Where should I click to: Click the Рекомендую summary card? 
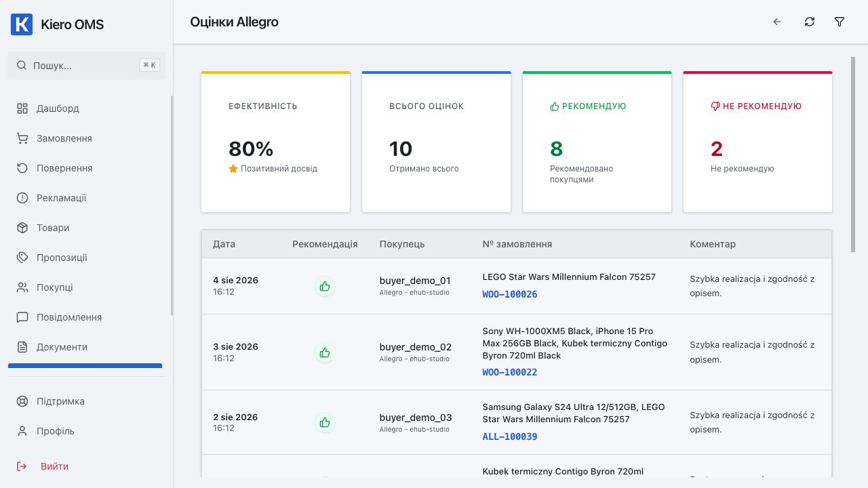(x=597, y=142)
